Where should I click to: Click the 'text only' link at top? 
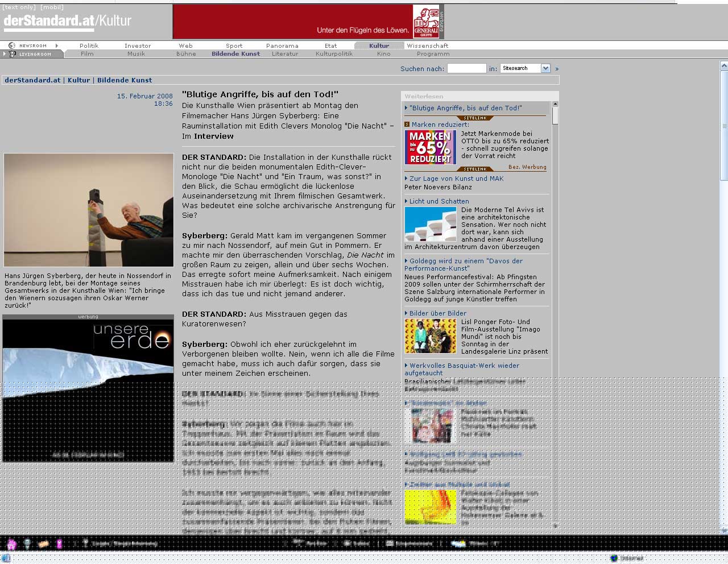click(19, 7)
